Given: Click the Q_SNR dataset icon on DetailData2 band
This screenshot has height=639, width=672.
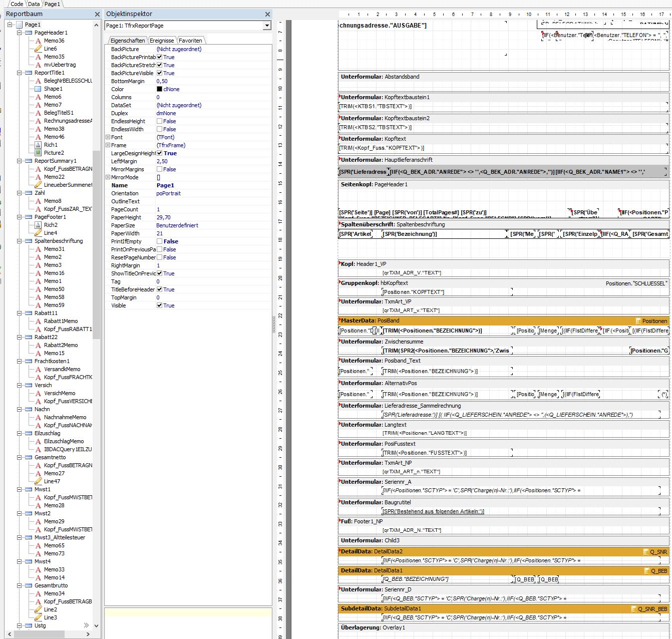Looking at the screenshot, I should (x=645, y=552).
